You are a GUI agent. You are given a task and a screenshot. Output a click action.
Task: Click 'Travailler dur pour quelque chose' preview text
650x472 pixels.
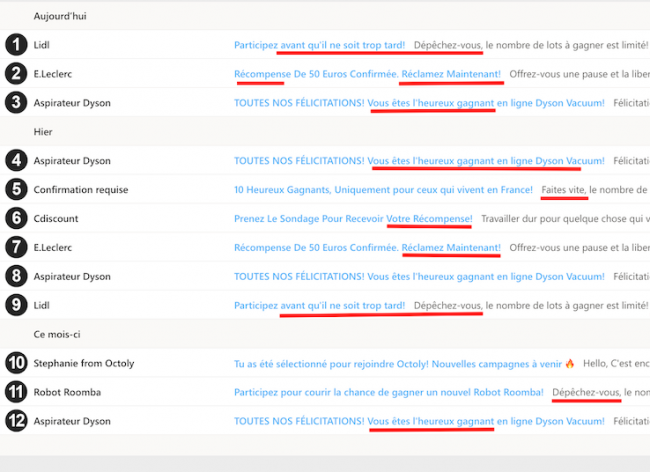pos(565,218)
